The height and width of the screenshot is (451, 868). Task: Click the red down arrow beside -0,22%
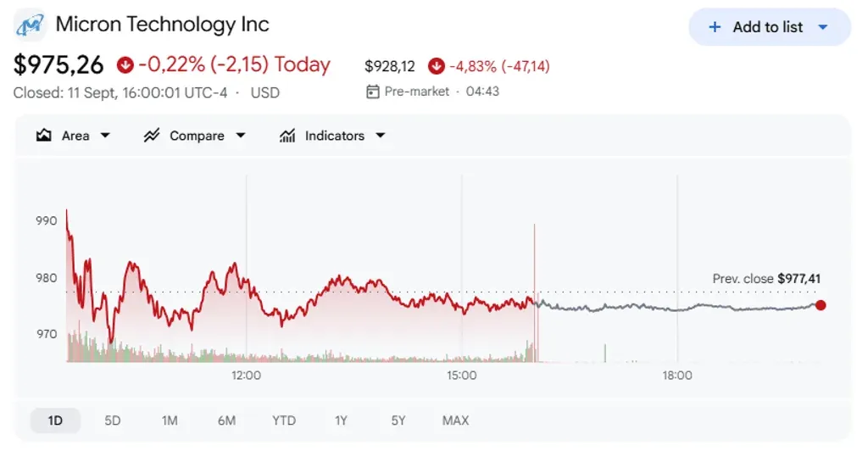[125, 65]
